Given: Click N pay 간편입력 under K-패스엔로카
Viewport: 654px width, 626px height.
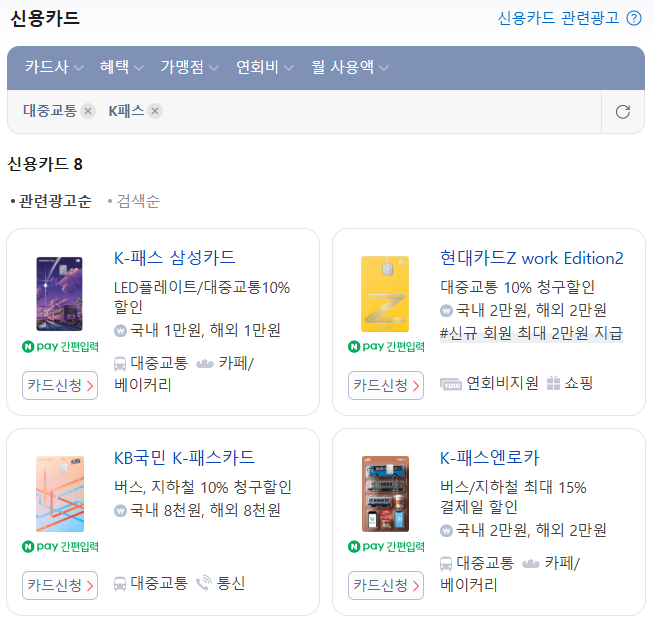Looking at the screenshot, I should 386,547.
